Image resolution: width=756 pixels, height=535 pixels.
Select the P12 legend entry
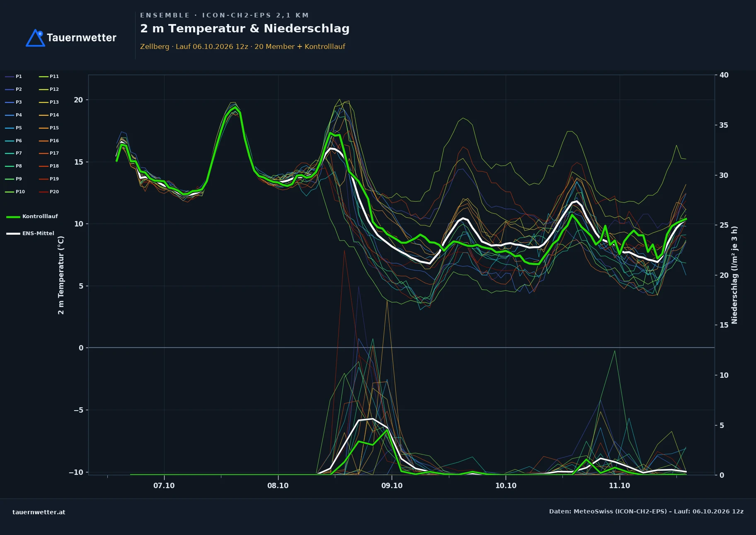[49, 89]
